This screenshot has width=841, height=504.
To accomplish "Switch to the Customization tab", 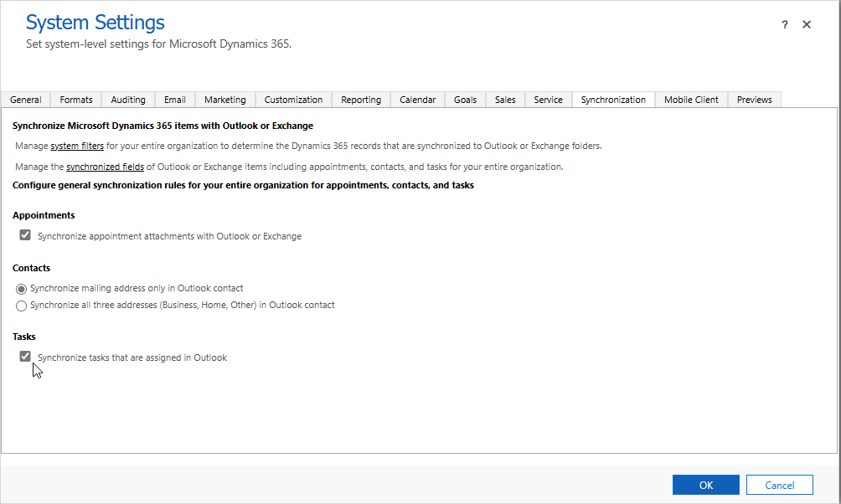I will [x=293, y=100].
